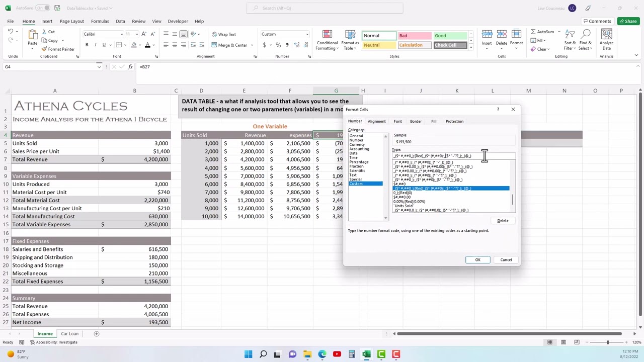The width and height of the screenshot is (644, 362).
Task: Open the Protection tab in Format Cells
Action: click(454, 121)
